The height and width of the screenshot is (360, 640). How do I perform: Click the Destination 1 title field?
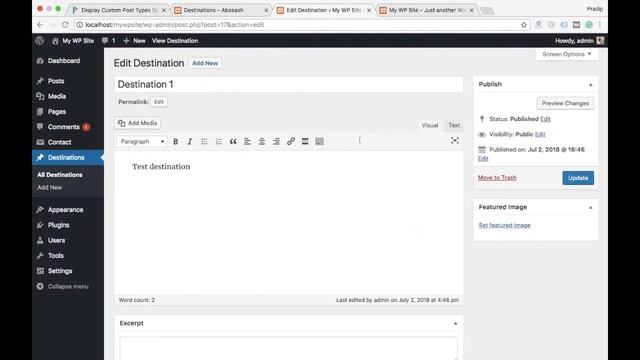289,84
